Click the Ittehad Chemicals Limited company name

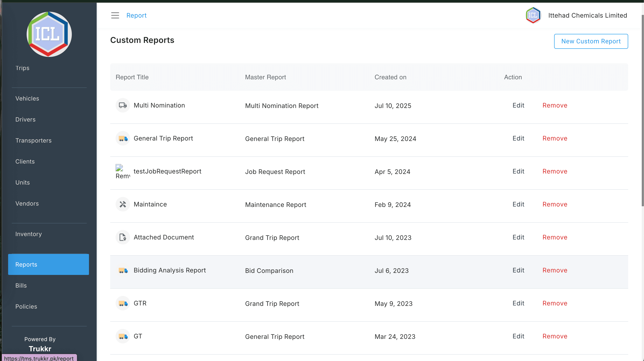(588, 16)
